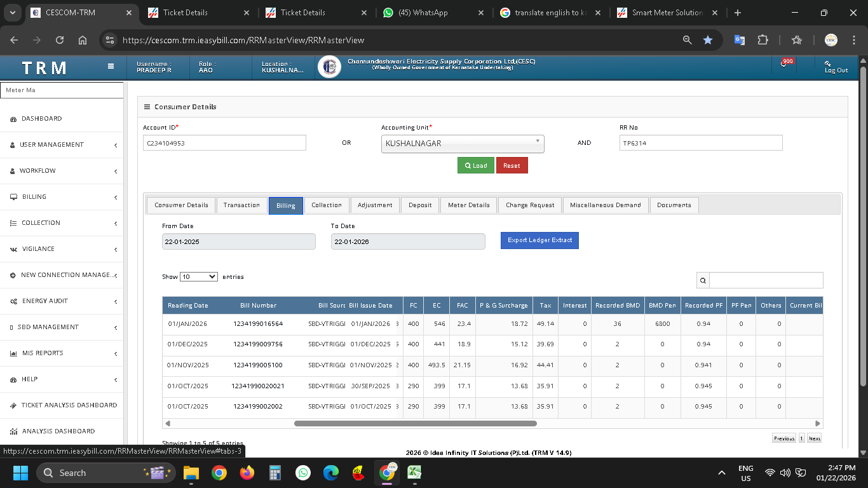The height and width of the screenshot is (488, 868).
Task: Switch to the Collection tab
Action: [x=327, y=205]
